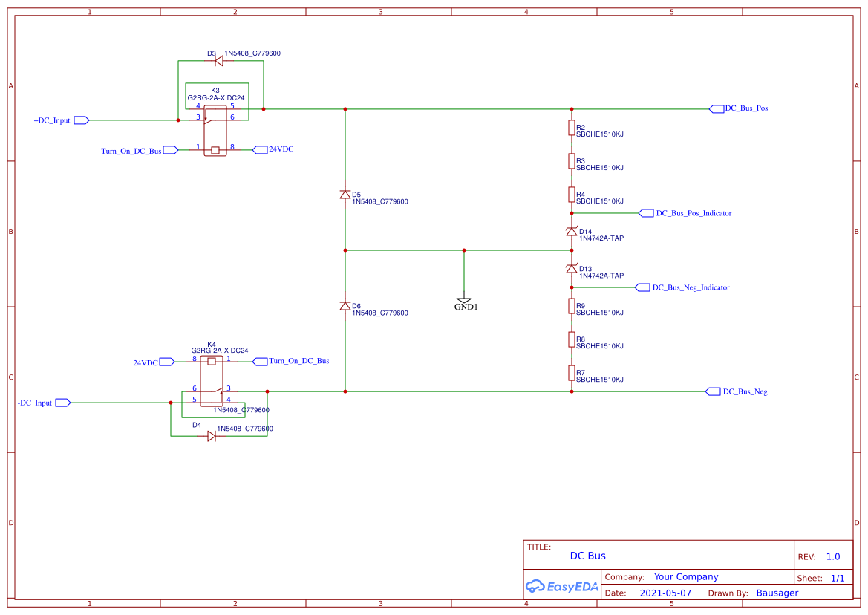
Task: Click the 'DC_Bus_Pos' net label text
Action: 747,108
